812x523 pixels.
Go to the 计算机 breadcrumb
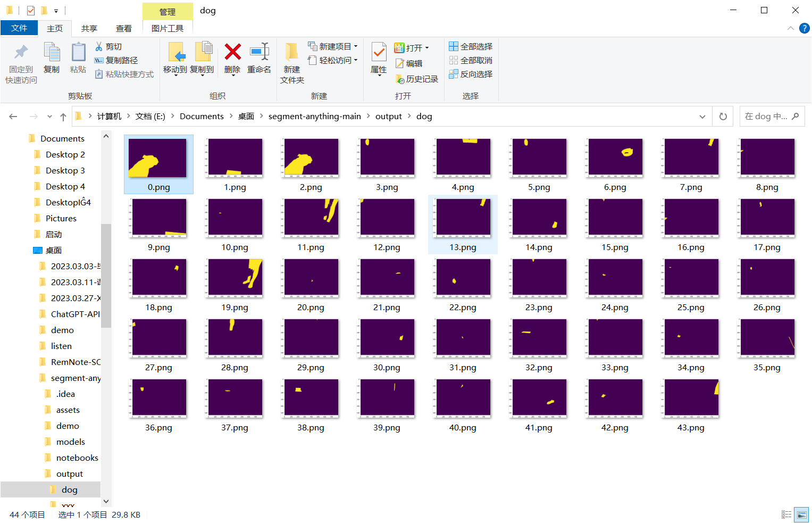(x=109, y=117)
